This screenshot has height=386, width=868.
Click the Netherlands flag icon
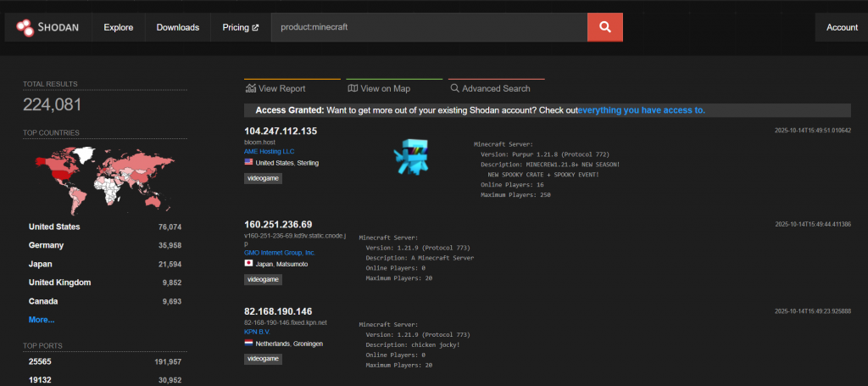(248, 343)
